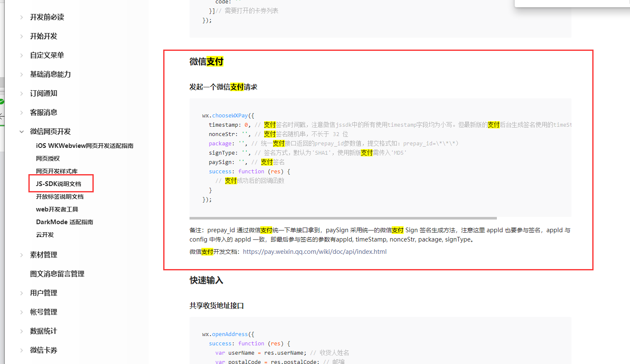This screenshot has width=630, height=364.
Task: Open 微信卡券 in sidebar
Action: 44,350
